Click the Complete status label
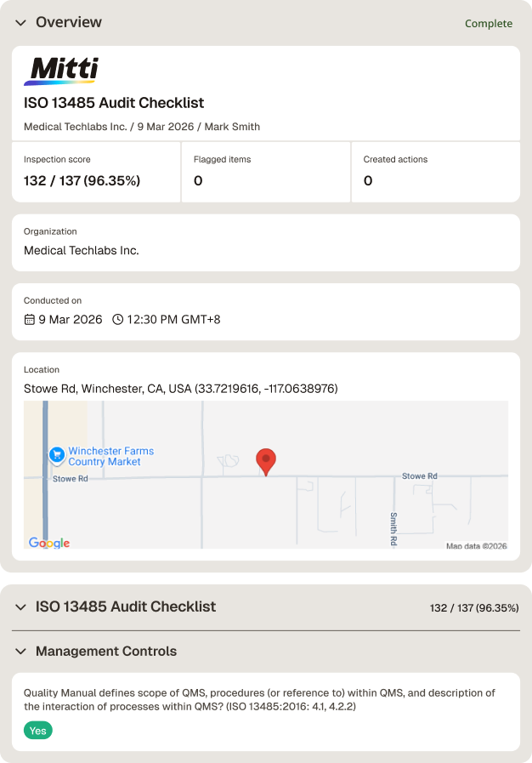The height and width of the screenshot is (763, 532). (489, 23)
